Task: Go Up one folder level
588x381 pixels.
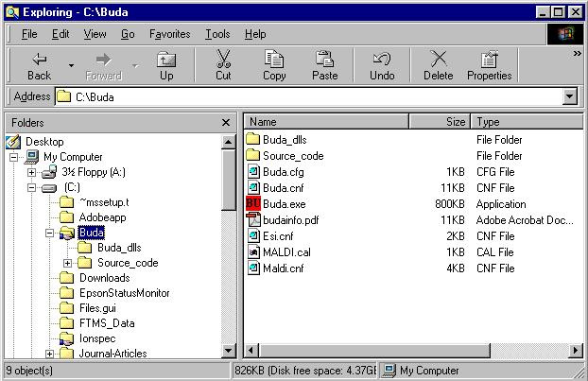Action: (x=166, y=66)
